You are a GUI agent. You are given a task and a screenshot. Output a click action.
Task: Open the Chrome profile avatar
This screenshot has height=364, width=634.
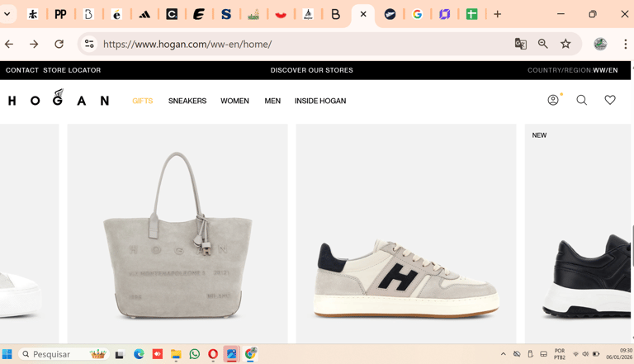600,44
